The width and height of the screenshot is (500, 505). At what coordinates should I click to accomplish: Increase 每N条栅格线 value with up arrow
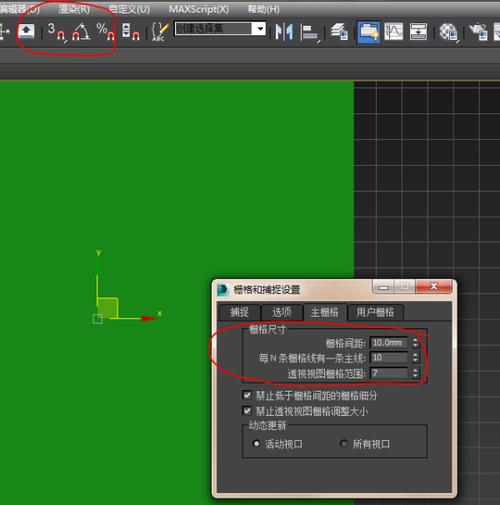point(415,355)
